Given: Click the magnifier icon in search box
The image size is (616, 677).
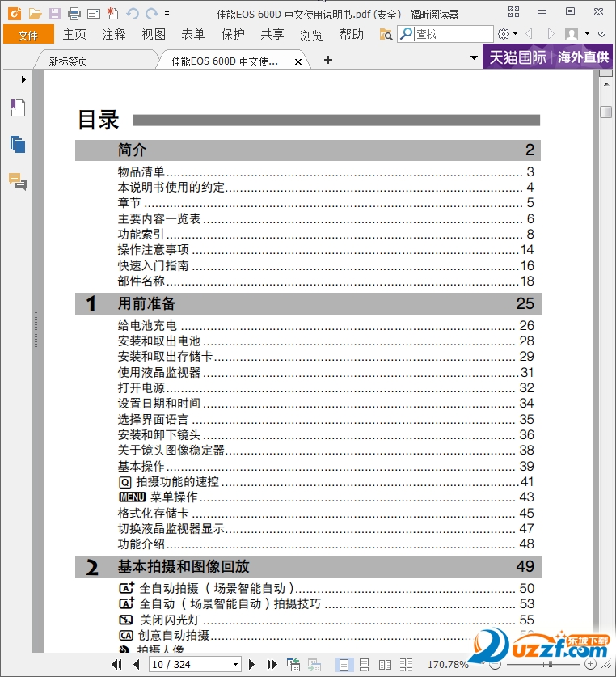Looking at the screenshot, I should pos(406,34).
